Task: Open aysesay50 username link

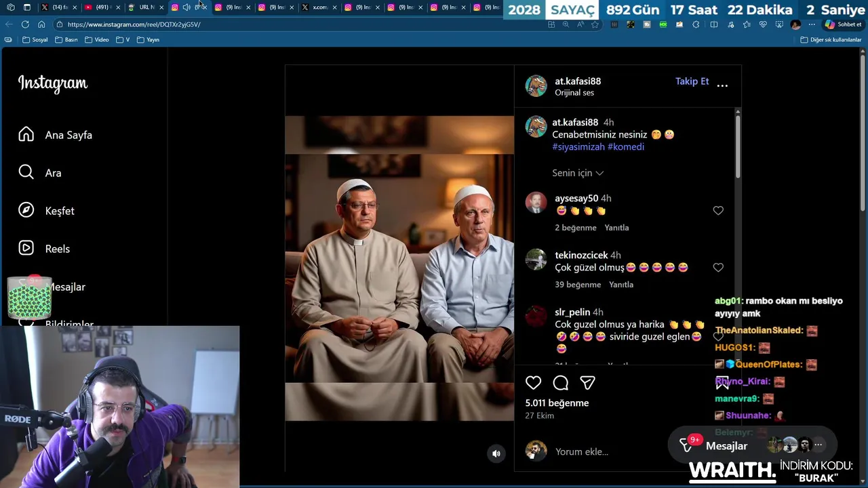Action: (x=576, y=199)
